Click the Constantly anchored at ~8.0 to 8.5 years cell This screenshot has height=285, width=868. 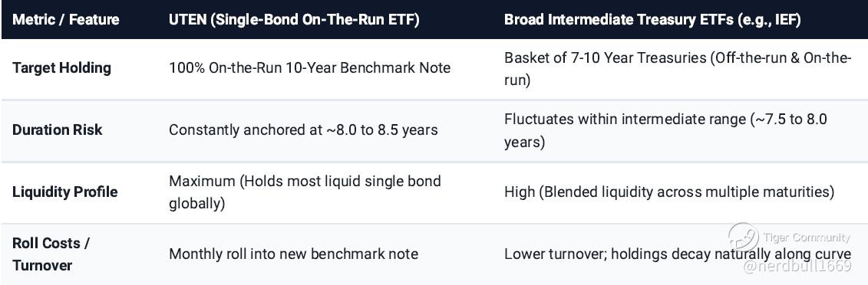[x=303, y=129]
